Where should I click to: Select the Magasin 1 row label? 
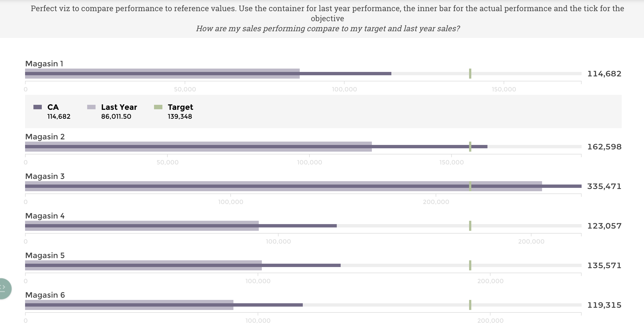(x=44, y=64)
